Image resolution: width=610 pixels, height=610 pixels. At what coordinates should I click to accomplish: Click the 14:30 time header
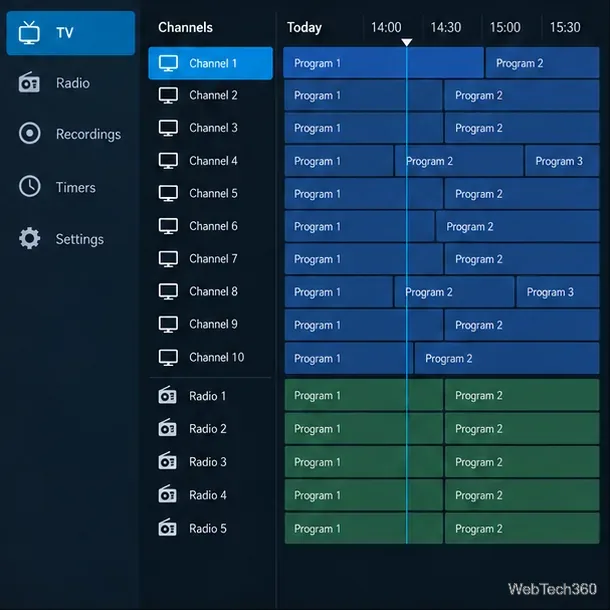(x=445, y=27)
